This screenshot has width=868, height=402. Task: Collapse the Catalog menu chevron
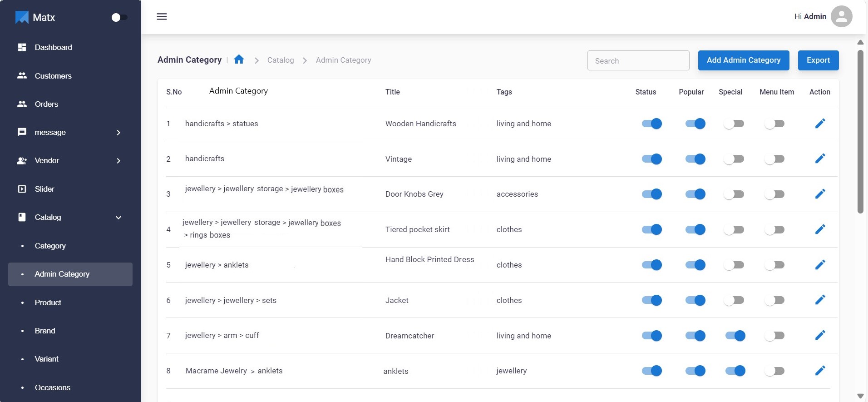click(118, 218)
